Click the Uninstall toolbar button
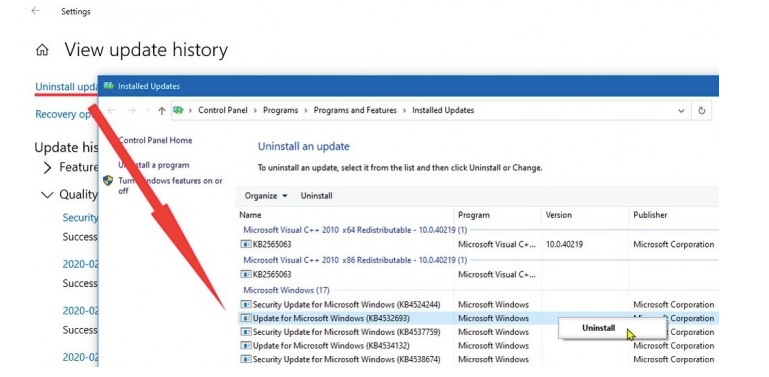This screenshot has width=769, height=377. coord(316,196)
